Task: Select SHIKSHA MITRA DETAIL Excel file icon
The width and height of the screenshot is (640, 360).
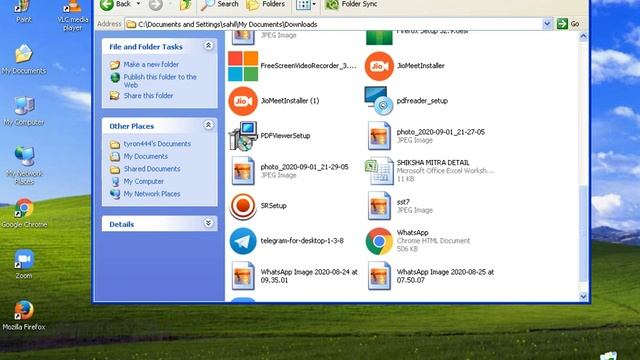Action: tap(379, 171)
